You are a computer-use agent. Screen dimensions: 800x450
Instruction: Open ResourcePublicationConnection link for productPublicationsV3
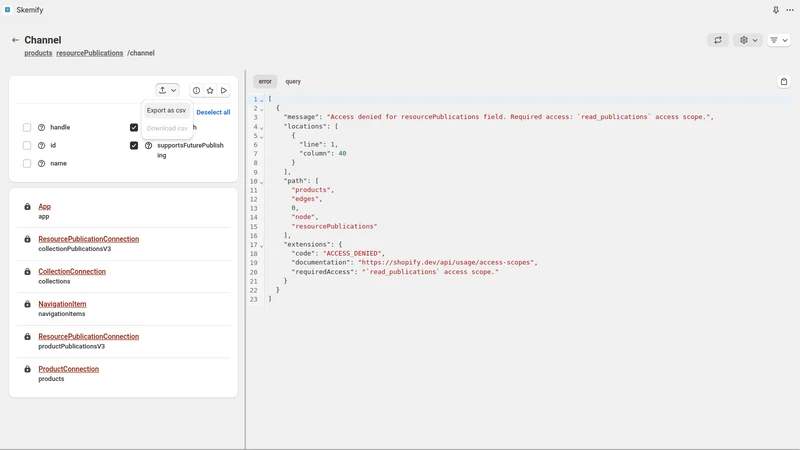coord(89,337)
